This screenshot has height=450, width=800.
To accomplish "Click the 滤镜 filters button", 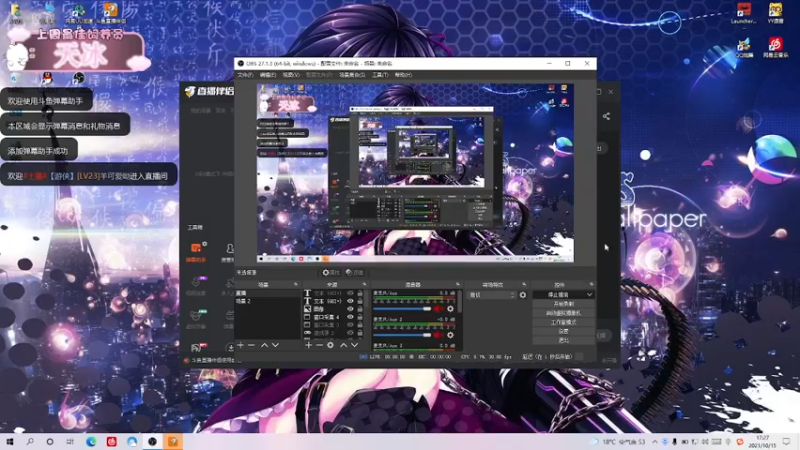I will point(355,272).
